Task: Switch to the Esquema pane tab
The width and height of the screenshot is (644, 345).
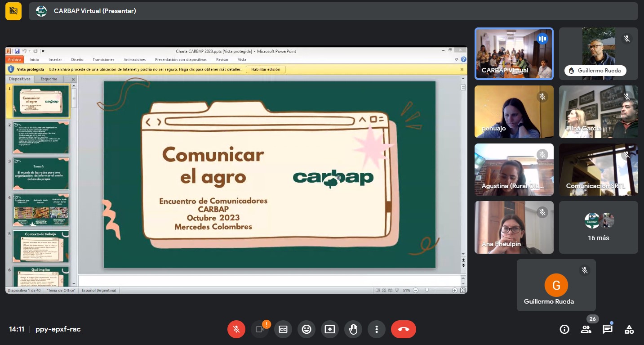Action: point(49,79)
